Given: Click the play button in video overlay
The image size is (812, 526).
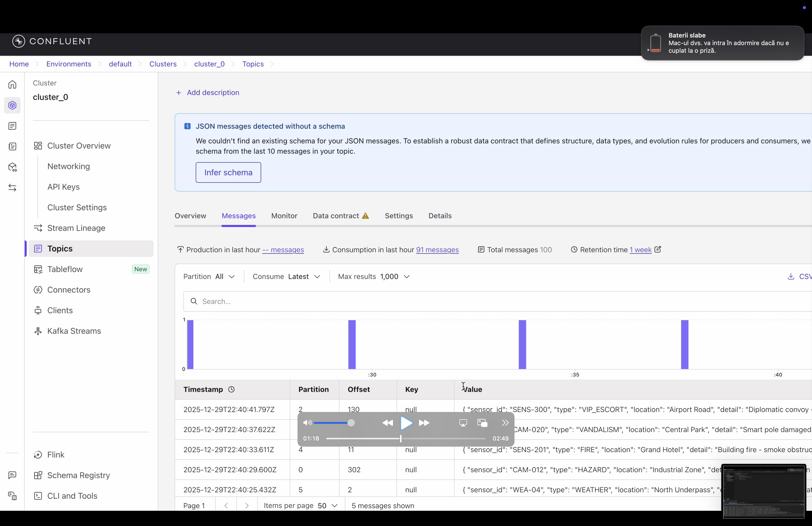Looking at the screenshot, I should pyautogui.click(x=406, y=423).
